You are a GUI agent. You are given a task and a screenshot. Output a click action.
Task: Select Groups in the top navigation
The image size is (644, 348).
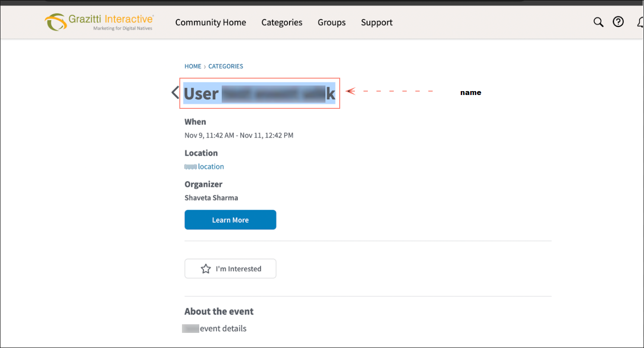(332, 22)
